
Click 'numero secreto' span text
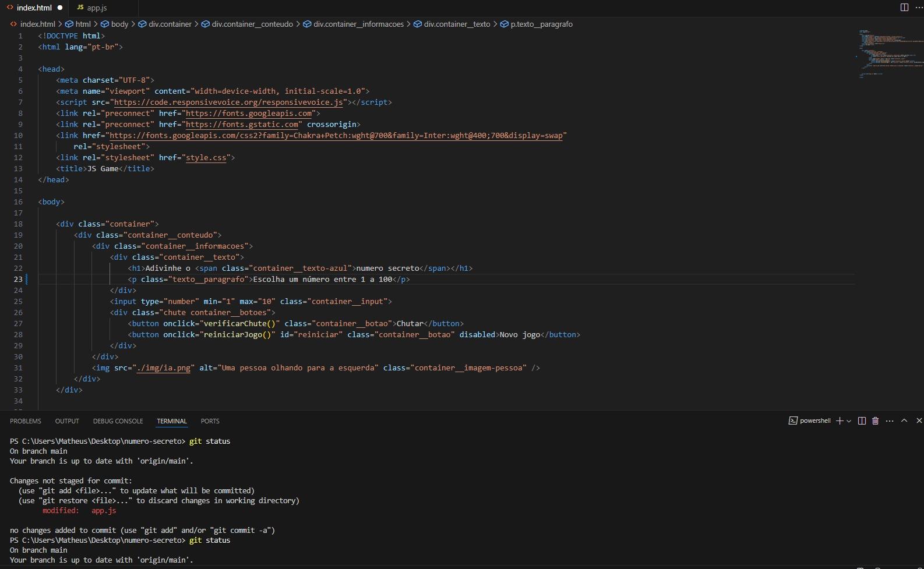click(387, 268)
